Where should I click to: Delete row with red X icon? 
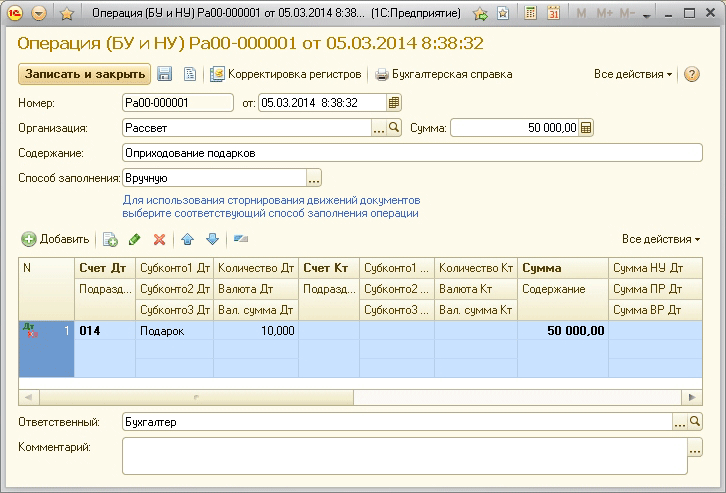click(x=159, y=239)
